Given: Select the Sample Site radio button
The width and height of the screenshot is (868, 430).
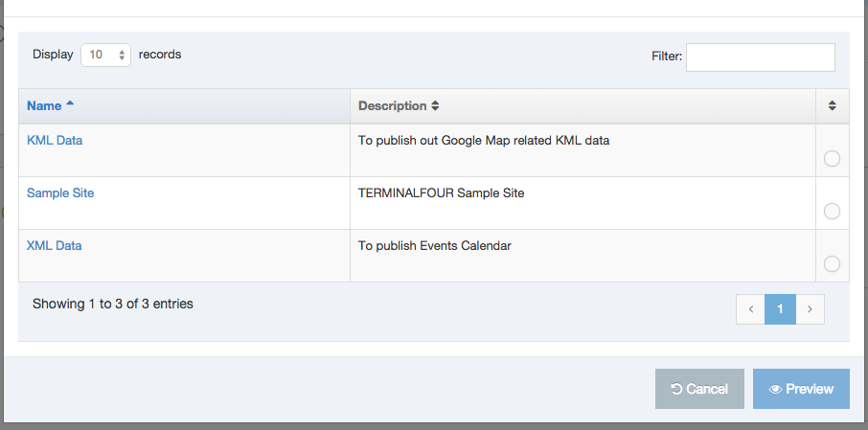Looking at the screenshot, I should (832, 211).
